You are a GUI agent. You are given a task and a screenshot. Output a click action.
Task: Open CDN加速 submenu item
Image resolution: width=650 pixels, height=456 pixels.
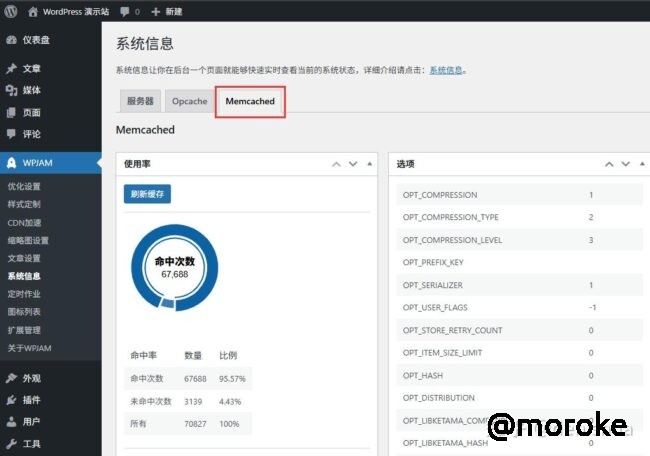24,223
